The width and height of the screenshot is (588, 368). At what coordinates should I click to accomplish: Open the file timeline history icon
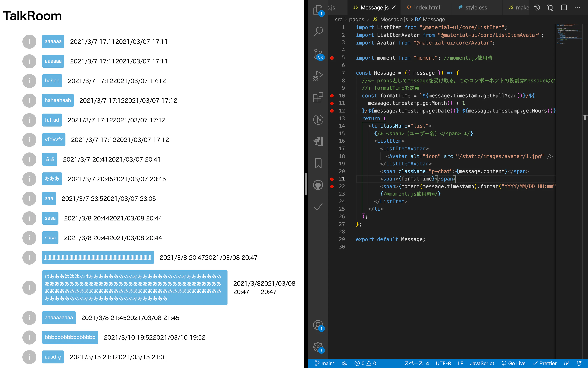coord(537,8)
